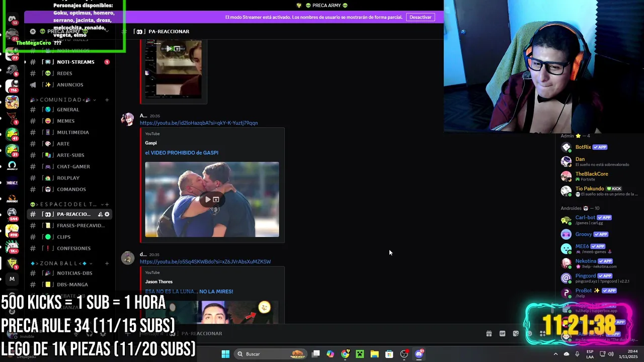Open 'el VIDEO PROHIBIDO de GASPI' title link

click(x=182, y=153)
